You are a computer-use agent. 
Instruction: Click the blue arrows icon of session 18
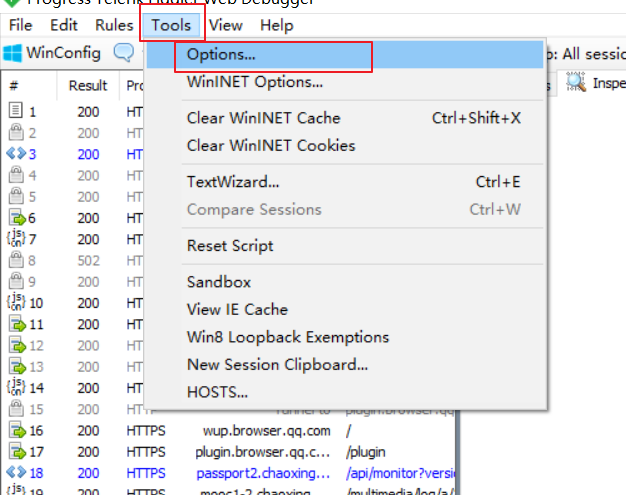click(x=16, y=472)
